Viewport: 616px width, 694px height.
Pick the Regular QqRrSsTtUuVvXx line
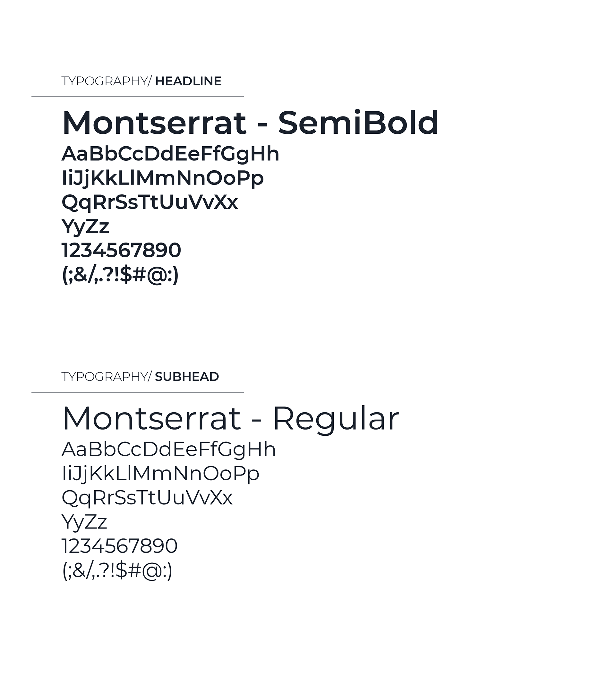point(147,498)
